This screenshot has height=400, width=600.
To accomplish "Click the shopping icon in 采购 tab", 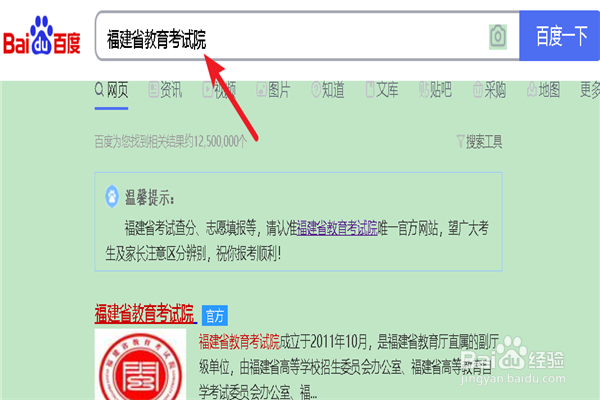I will (478, 90).
